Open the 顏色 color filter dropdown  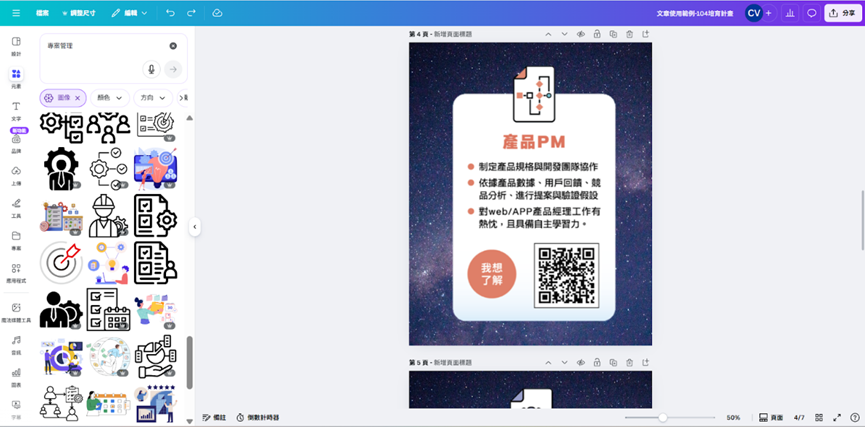[109, 98]
